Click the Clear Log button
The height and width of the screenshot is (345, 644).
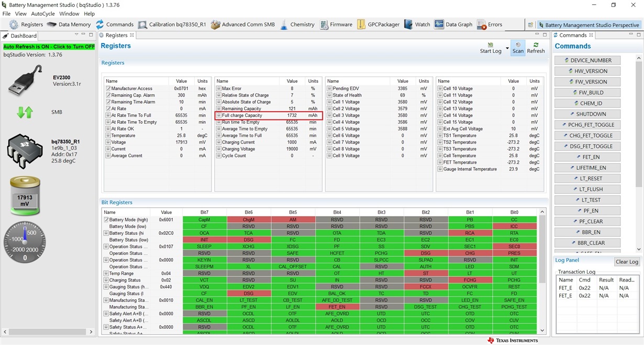tap(627, 262)
